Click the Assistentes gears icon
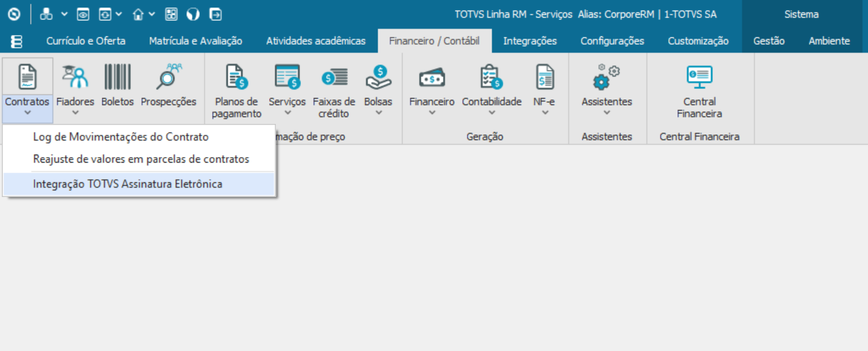 (607, 77)
